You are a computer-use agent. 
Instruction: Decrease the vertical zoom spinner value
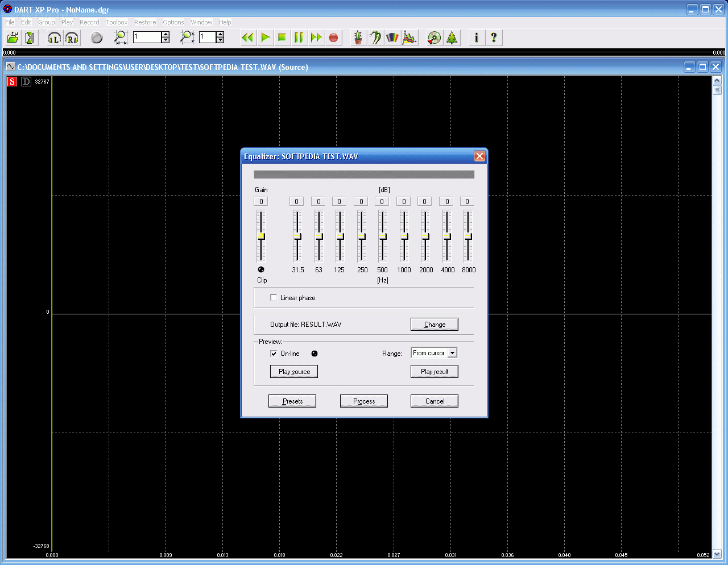[x=220, y=40]
